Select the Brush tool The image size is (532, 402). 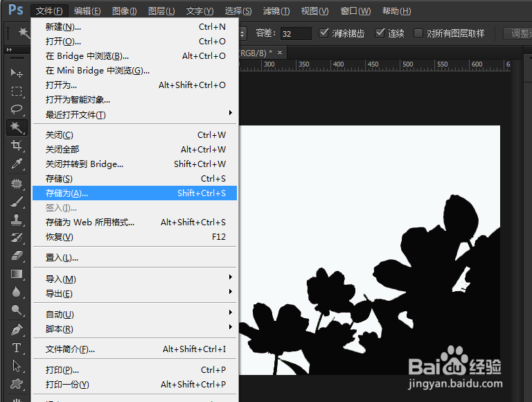[x=17, y=202]
